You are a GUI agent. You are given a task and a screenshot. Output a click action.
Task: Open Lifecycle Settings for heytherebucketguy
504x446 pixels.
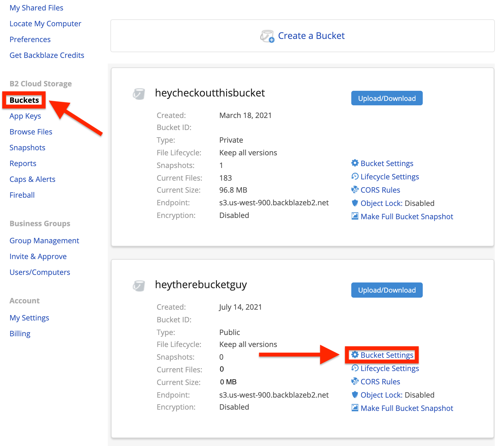[390, 369]
